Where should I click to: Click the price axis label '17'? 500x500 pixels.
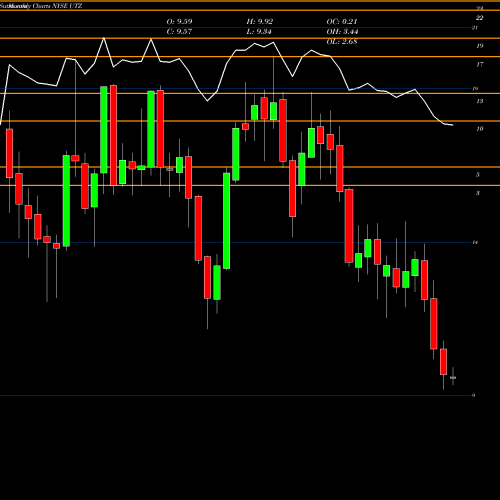click(x=479, y=64)
